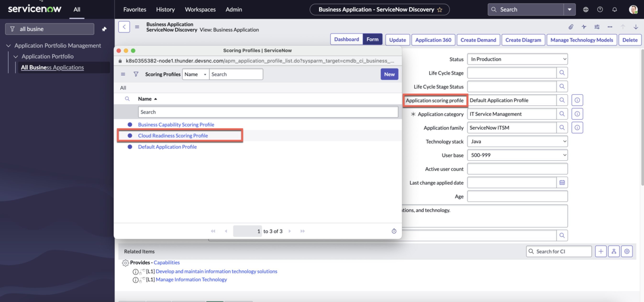This screenshot has height=302, width=644.
Task: Click the attachment paperclip icon
Action: click(x=571, y=27)
